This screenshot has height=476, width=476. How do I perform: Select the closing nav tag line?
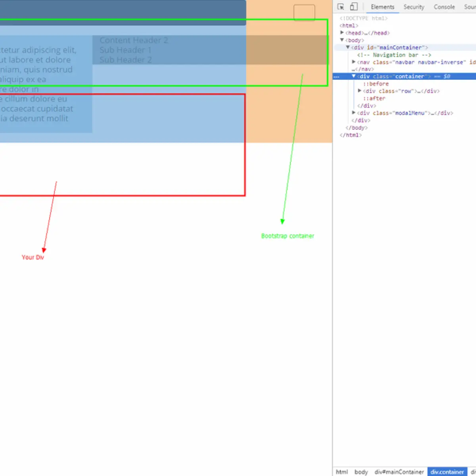(x=363, y=69)
